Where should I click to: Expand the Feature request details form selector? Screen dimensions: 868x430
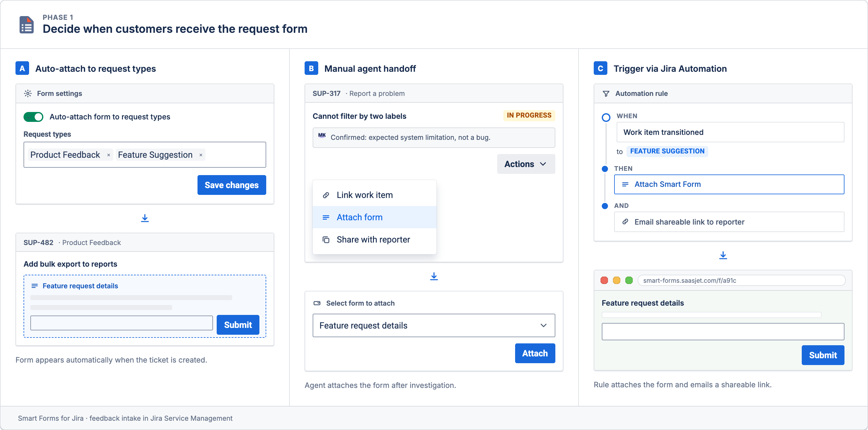click(x=434, y=325)
